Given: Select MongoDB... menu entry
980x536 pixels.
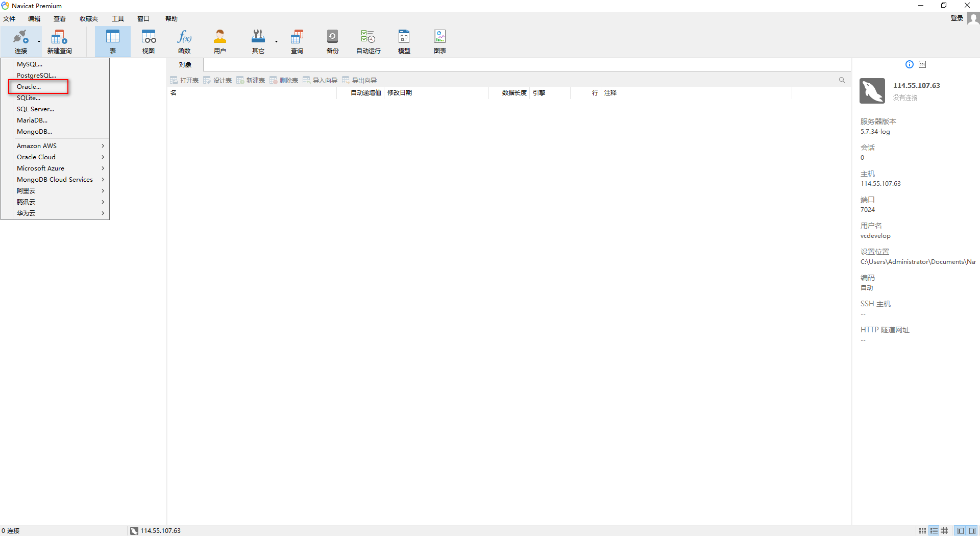Looking at the screenshot, I should tap(55, 132).
